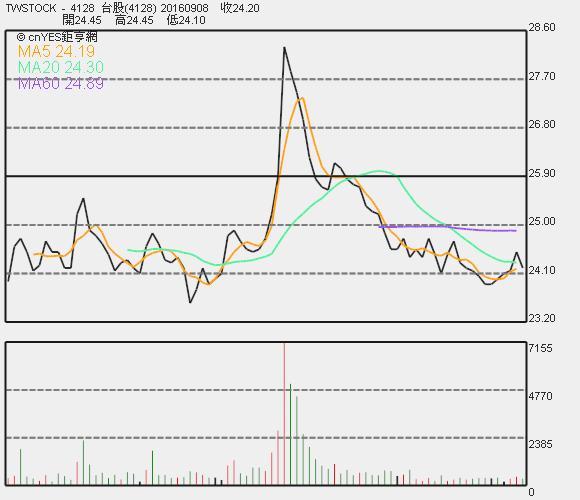The height and width of the screenshot is (500, 580).
Task: Click the tallest green volume bar
Action: pos(291,434)
